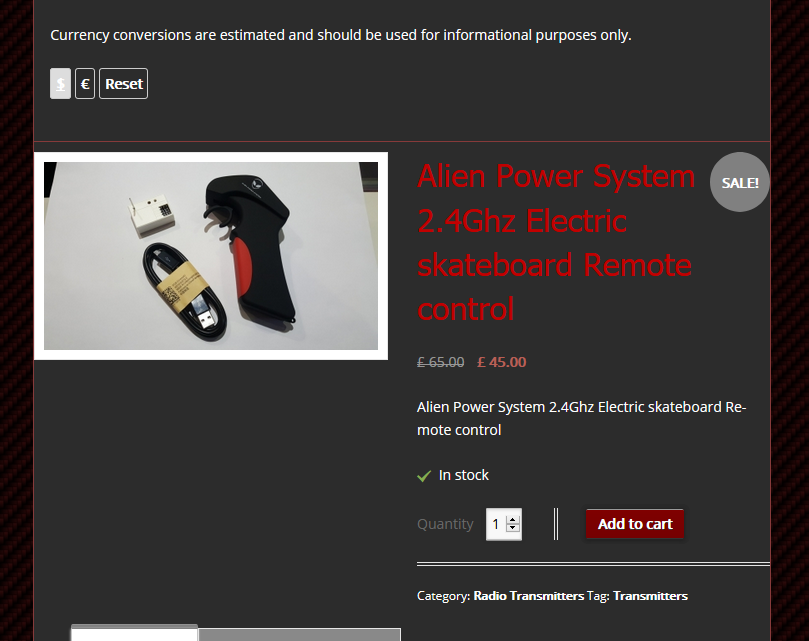This screenshot has height=641, width=809.
Task: Click the sale price £ 45.00
Action: pos(501,362)
